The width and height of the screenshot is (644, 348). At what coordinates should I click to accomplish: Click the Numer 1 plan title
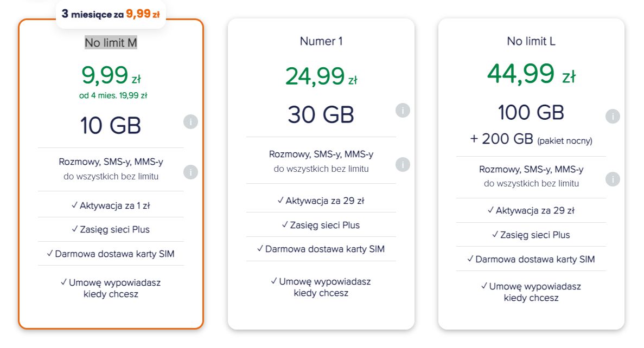click(321, 41)
